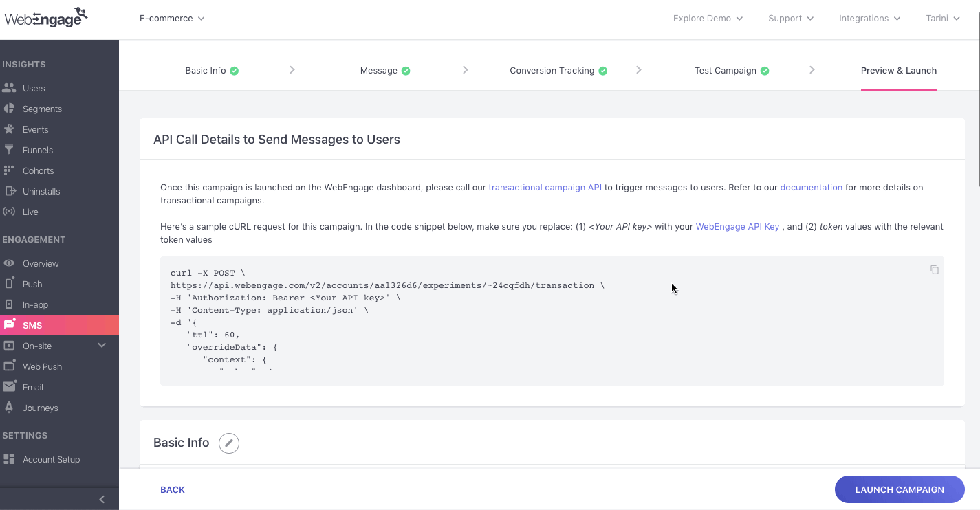Open the transactional campaign API link
This screenshot has width=980, height=510.
click(545, 187)
